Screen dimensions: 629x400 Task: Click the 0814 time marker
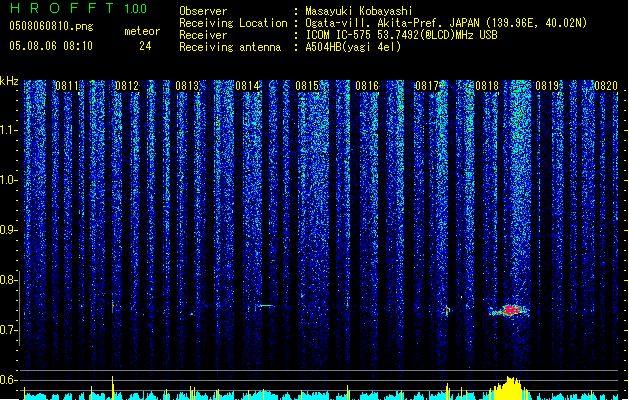tap(247, 86)
